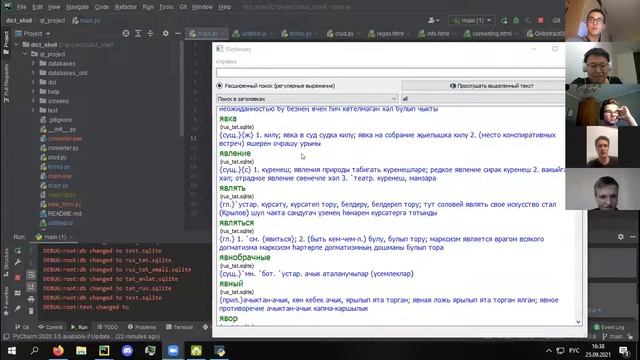This screenshot has height=360, width=640.
Task: Open the Event Log button
Action: pos(609,327)
